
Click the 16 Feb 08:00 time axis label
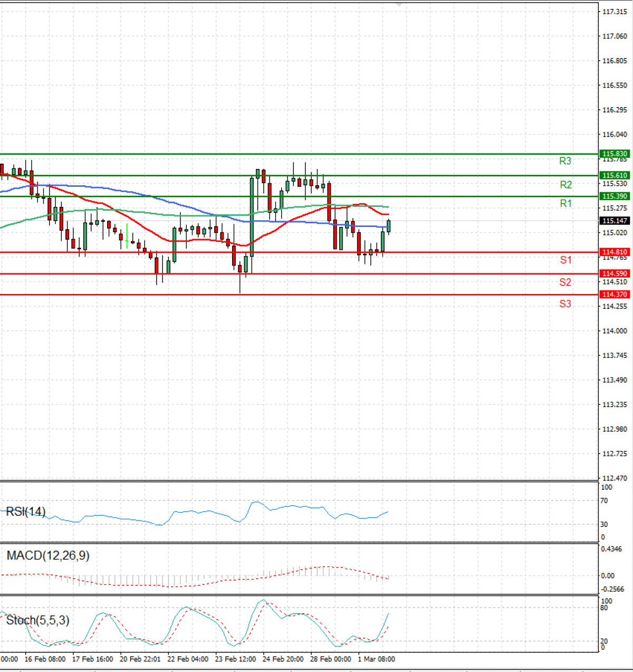(x=45, y=659)
